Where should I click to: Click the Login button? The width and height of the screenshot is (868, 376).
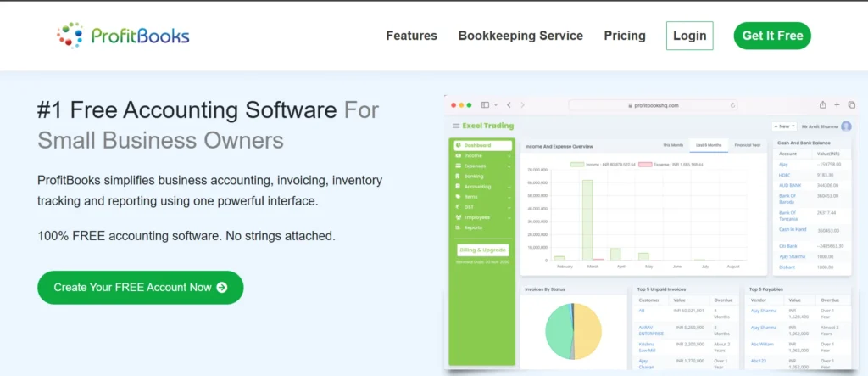(690, 36)
